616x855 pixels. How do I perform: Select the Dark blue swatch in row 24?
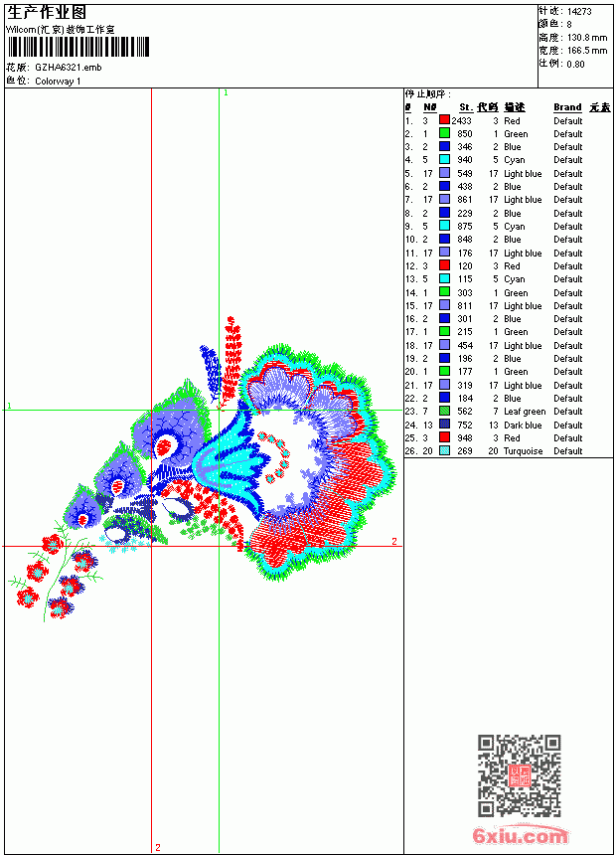pos(444,425)
